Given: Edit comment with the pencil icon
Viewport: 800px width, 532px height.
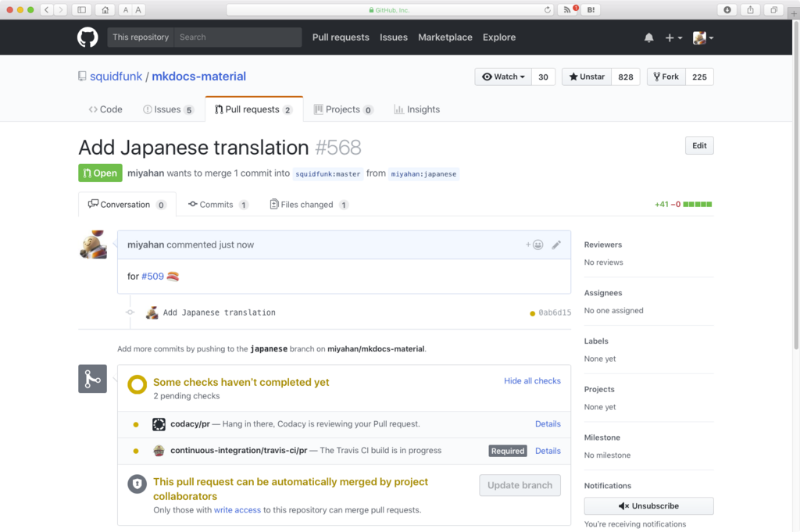Looking at the screenshot, I should [556, 245].
